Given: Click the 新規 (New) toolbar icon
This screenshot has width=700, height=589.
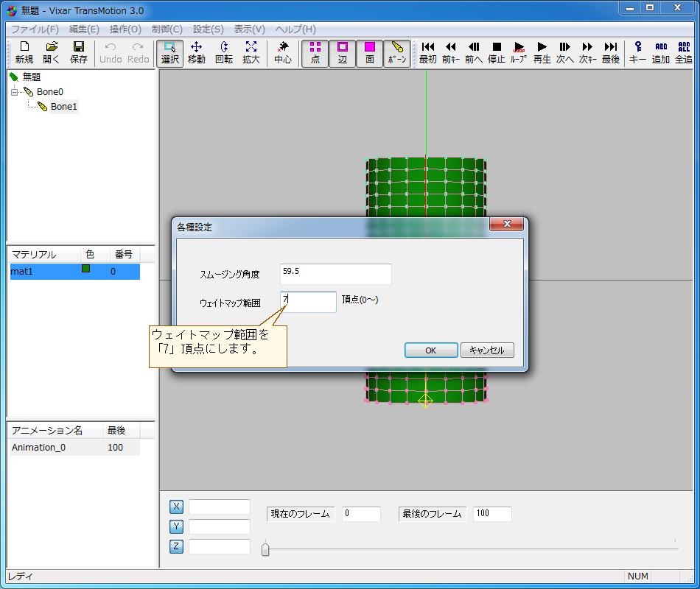Looking at the screenshot, I should point(24,52).
